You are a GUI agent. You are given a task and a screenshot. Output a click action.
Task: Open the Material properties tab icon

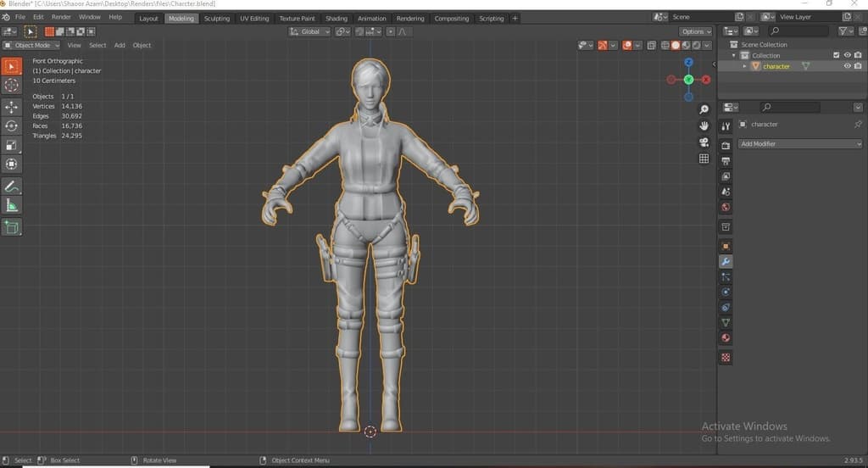pyautogui.click(x=726, y=338)
